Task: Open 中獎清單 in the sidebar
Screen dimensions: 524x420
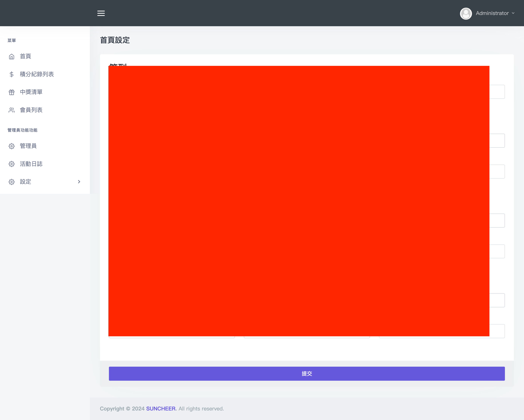Action: pos(31,92)
